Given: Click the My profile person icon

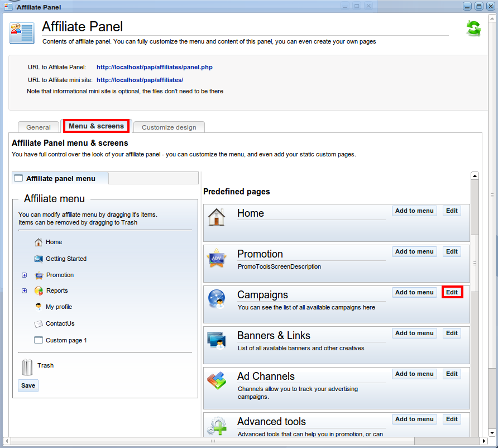Looking at the screenshot, I should pos(39,307).
